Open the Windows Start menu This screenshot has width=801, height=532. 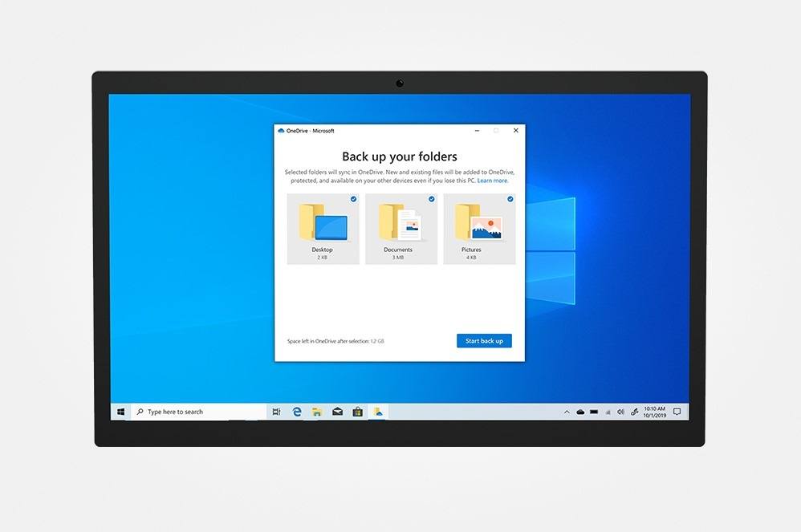(121, 412)
